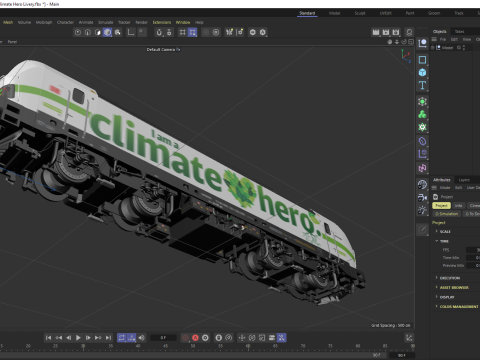Open the Mesh menu

[8, 22]
